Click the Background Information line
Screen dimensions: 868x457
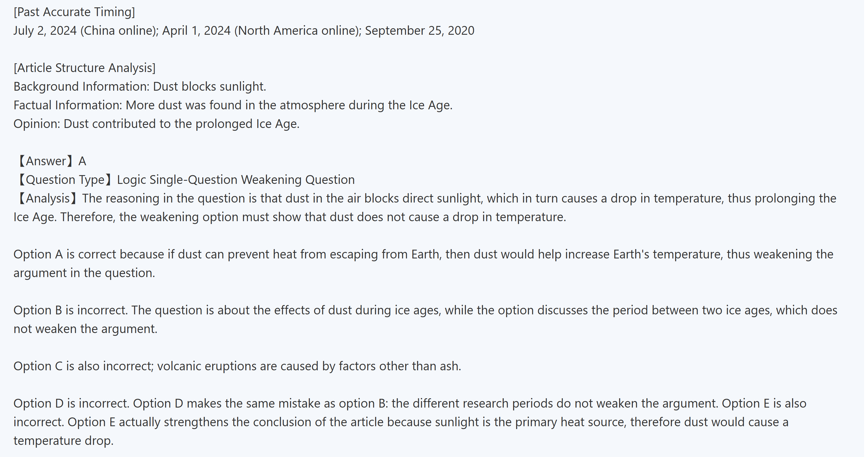pyautogui.click(x=139, y=87)
